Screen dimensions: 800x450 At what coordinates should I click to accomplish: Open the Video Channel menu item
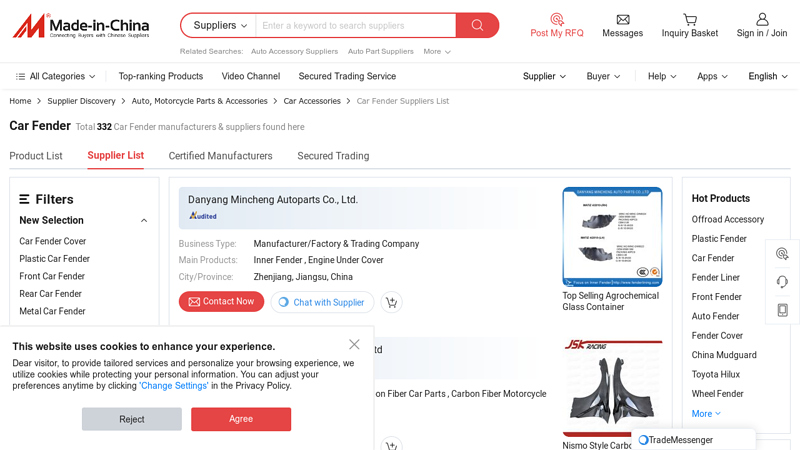tap(251, 76)
